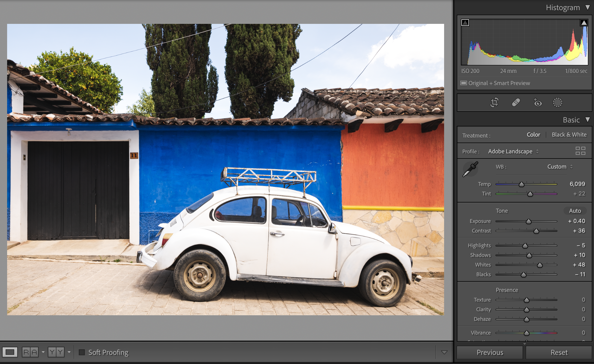Select the Red Eye Correction tool
Screen dimensions: 594x364
[537, 103]
